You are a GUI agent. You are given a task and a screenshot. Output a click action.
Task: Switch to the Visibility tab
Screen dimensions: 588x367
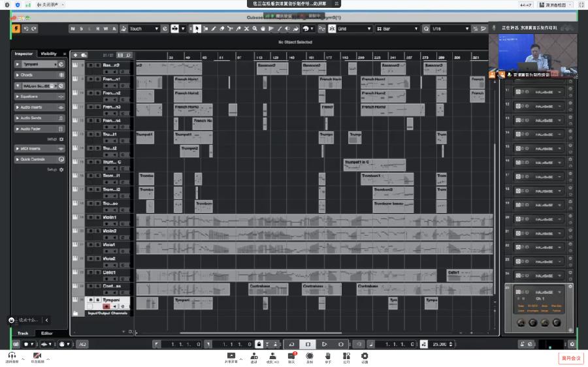(x=48, y=54)
